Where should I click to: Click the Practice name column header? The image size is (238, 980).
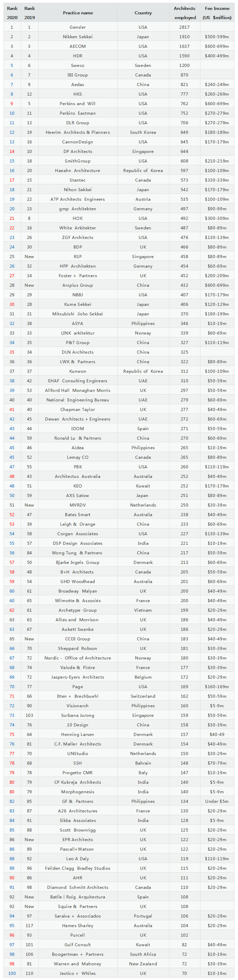click(78, 13)
